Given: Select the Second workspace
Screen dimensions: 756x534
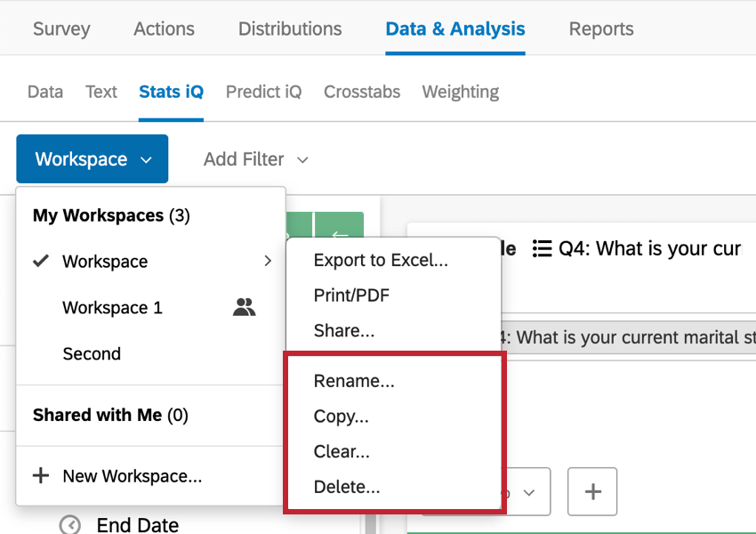Looking at the screenshot, I should [x=90, y=353].
